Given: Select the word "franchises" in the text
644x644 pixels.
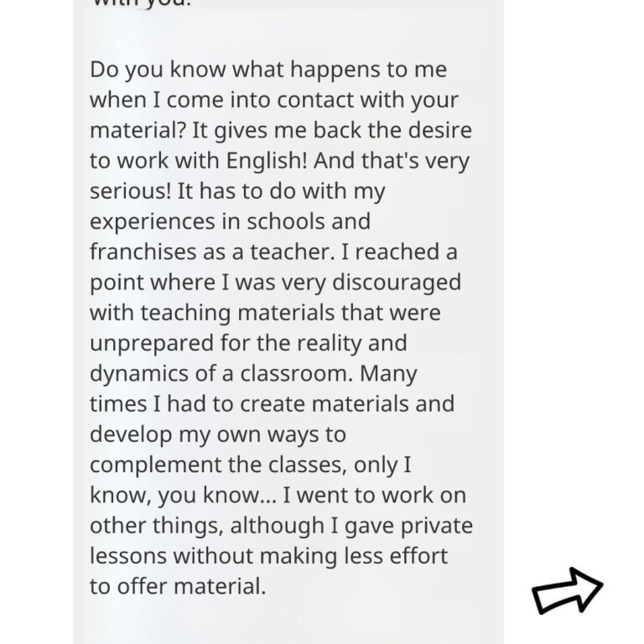Looking at the screenshot, I should (143, 252).
